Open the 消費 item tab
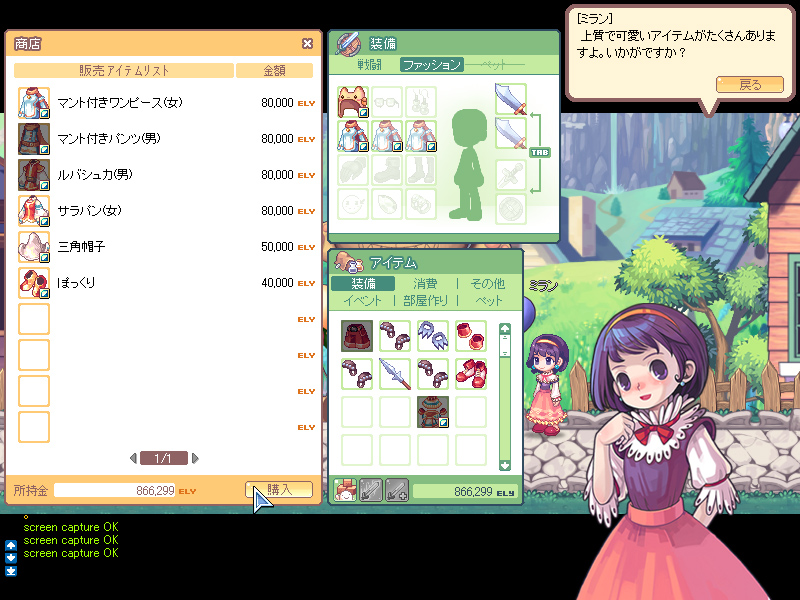 [x=425, y=284]
